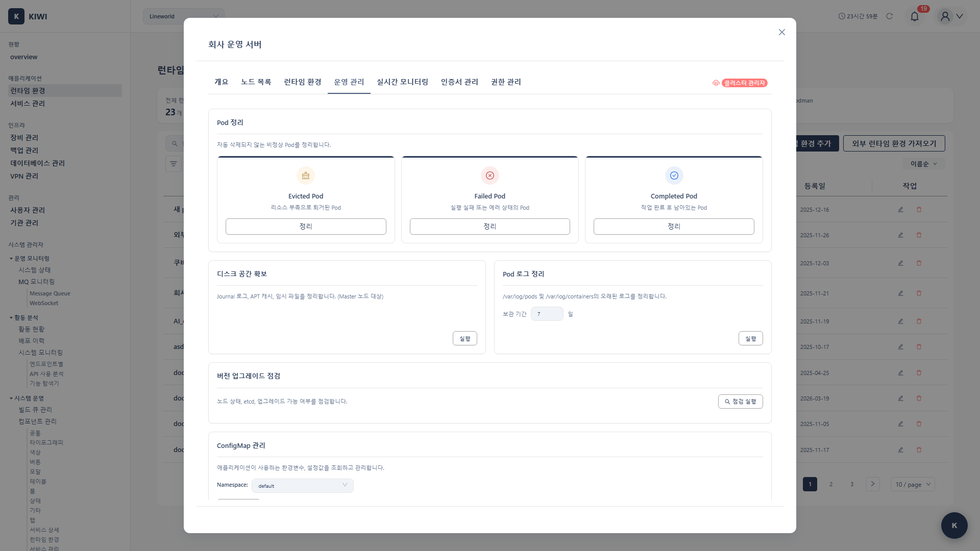Switch to the 개요 tab
The width and height of the screenshot is (980, 551).
(221, 82)
